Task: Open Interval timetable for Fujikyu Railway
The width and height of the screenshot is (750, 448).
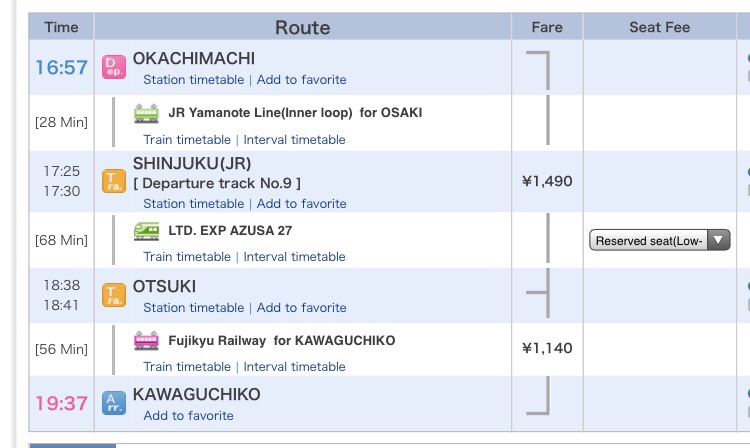Action: point(294,367)
